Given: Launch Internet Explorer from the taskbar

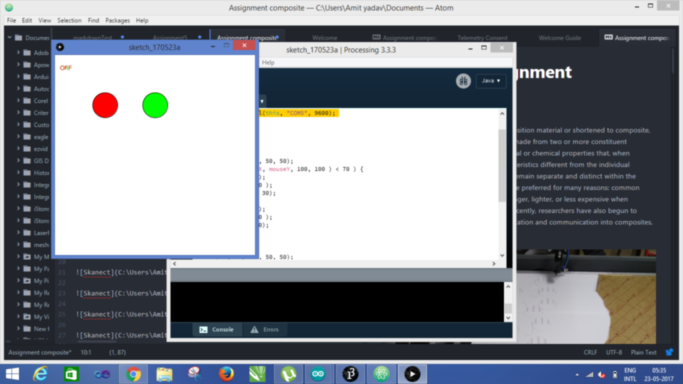Looking at the screenshot, I should click(x=41, y=374).
